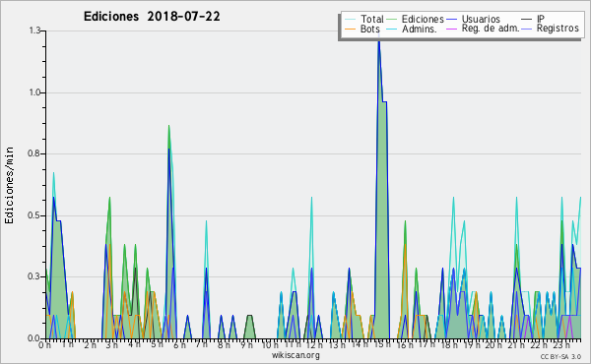Click the '3 h' x-axis label

111,344
